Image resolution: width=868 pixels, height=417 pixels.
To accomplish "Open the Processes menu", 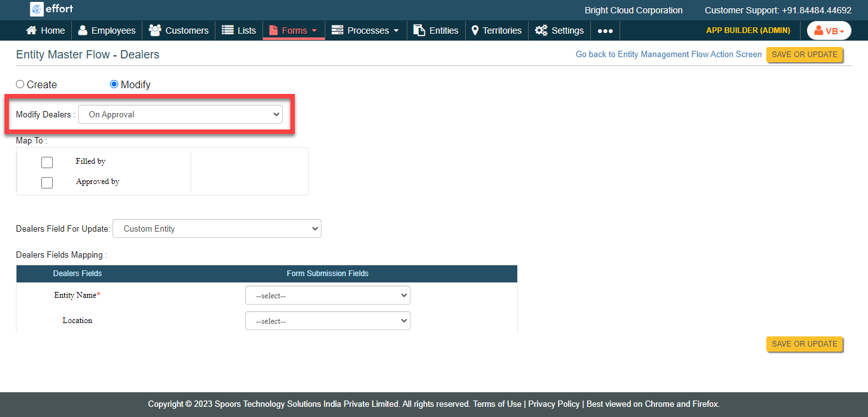I will [365, 30].
